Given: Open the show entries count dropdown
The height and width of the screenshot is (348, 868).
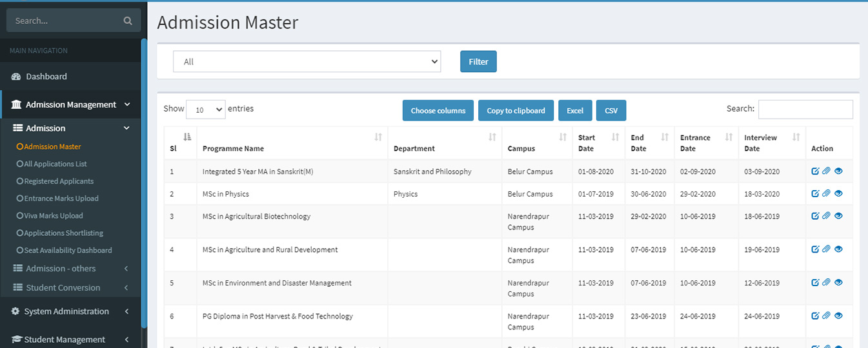Looking at the screenshot, I should pyautogui.click(x=205, y=110).
